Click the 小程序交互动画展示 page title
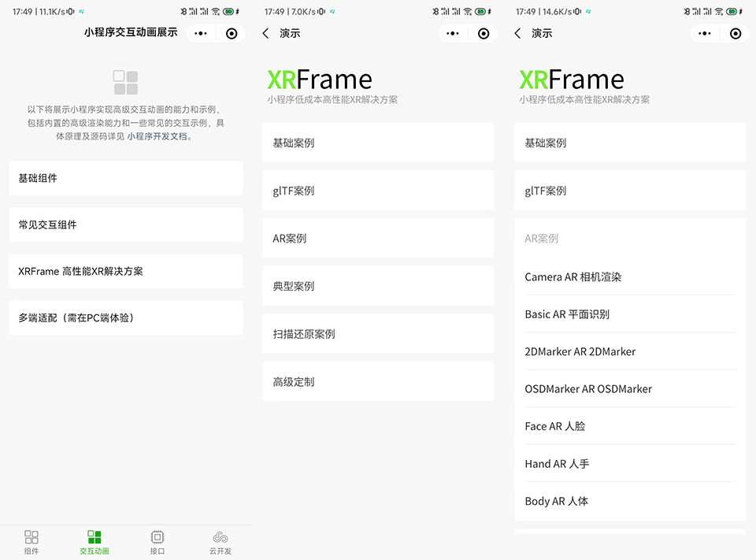The width and height of the screenshot is (756, 560). pyautogui.click(x=131, y=32)
